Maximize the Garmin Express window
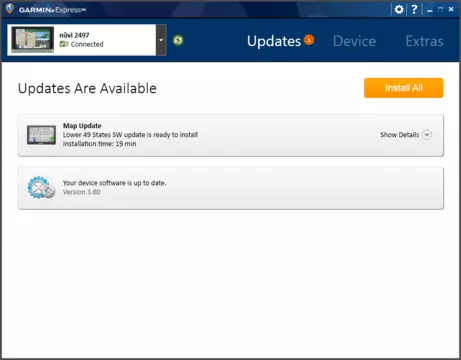This screenshot has width=461, height=360. click(x=440, y=9)
